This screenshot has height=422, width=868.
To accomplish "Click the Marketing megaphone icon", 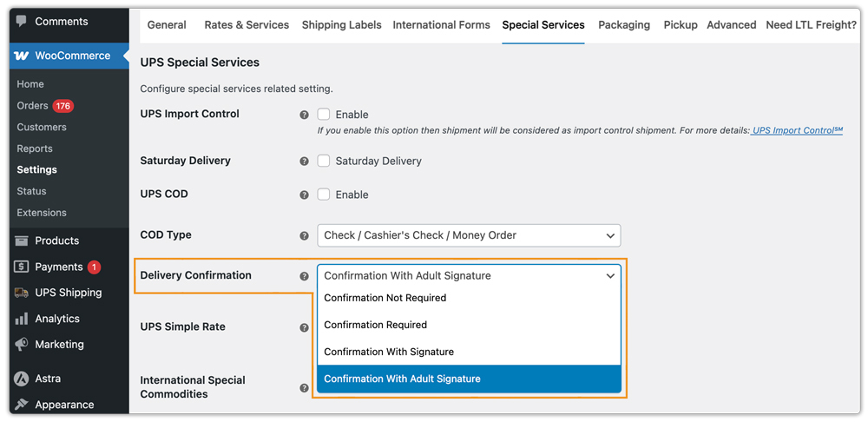I will [x=22, y=345].
